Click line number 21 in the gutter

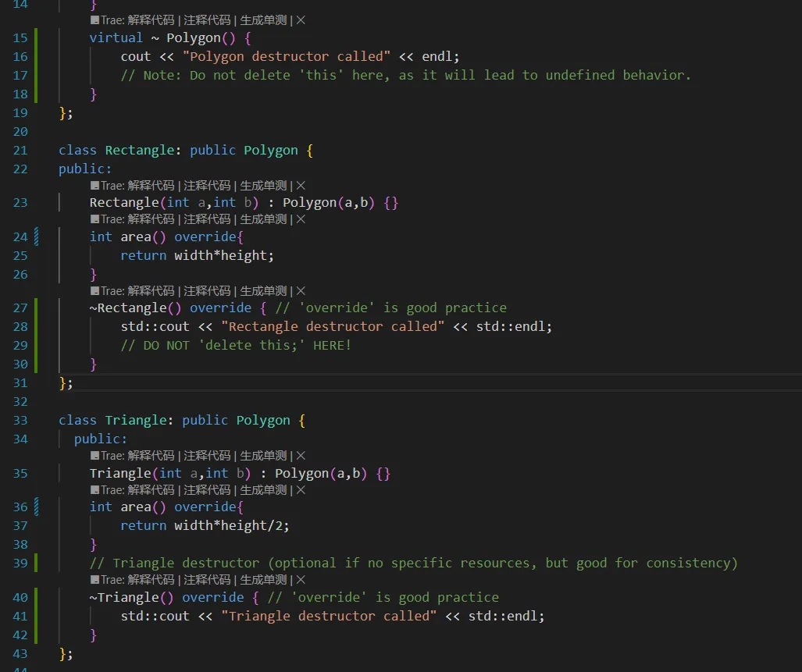click(x=20, y=150)
